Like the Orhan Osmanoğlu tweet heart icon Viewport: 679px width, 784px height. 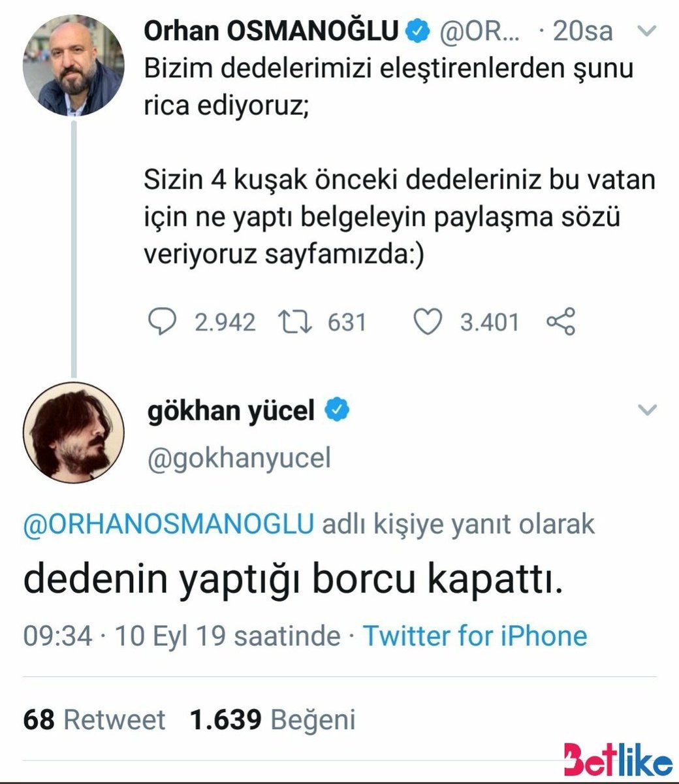[429, 322]
